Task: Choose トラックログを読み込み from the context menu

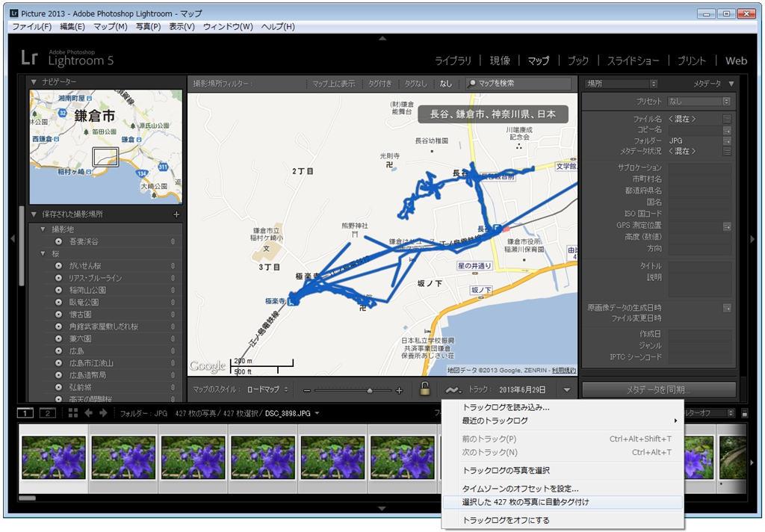Action: click(506, 407)
